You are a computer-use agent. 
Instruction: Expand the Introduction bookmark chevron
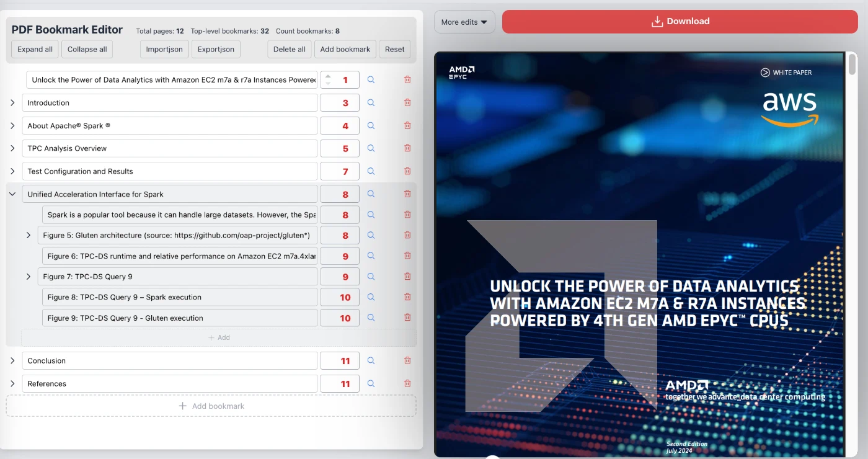pyautogui.click(x=12, y=102)
